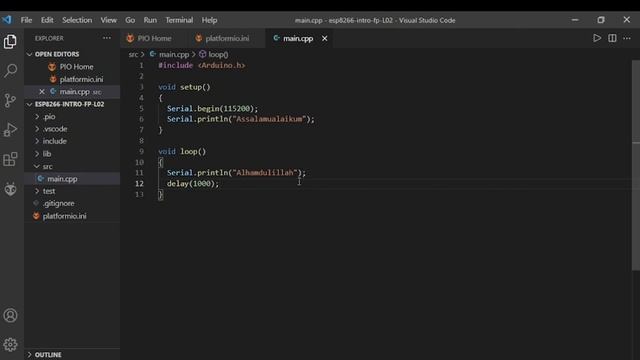Image resolution: width=640 pixels, height=360 pixels.
Task: Click the "Assalamualaikum" string in code
Action: [x=269, y=119]
